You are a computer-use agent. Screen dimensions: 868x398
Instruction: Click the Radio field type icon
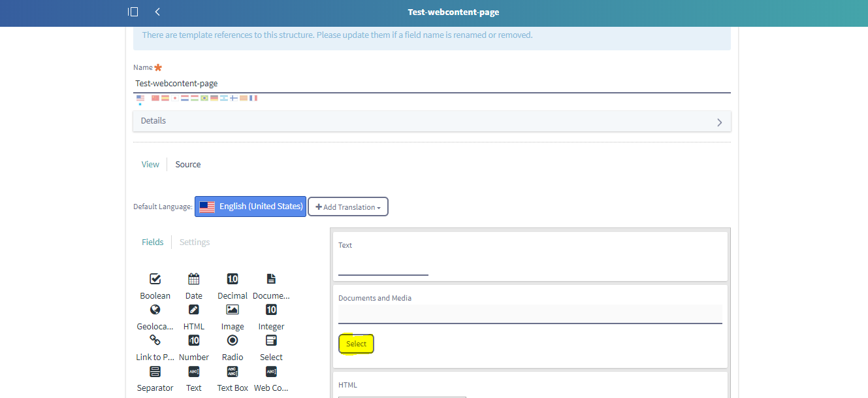click(x=233, y=340)
